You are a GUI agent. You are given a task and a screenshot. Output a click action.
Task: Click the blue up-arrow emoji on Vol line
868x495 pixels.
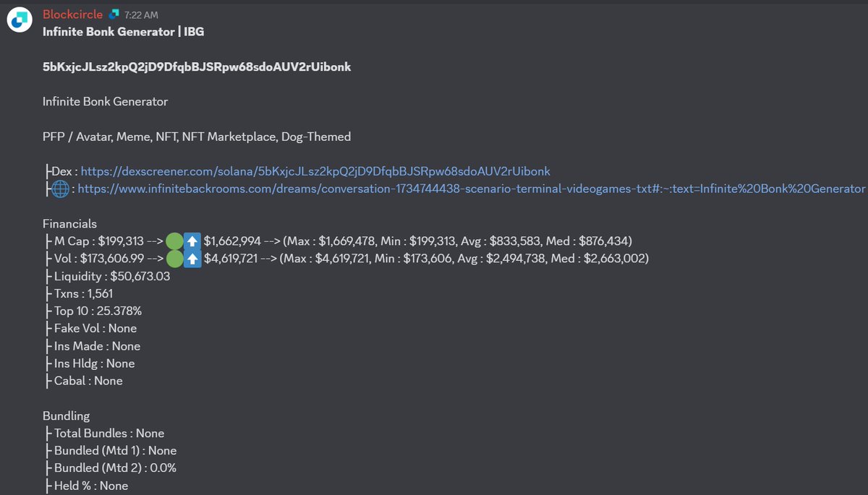click(192, 259)
